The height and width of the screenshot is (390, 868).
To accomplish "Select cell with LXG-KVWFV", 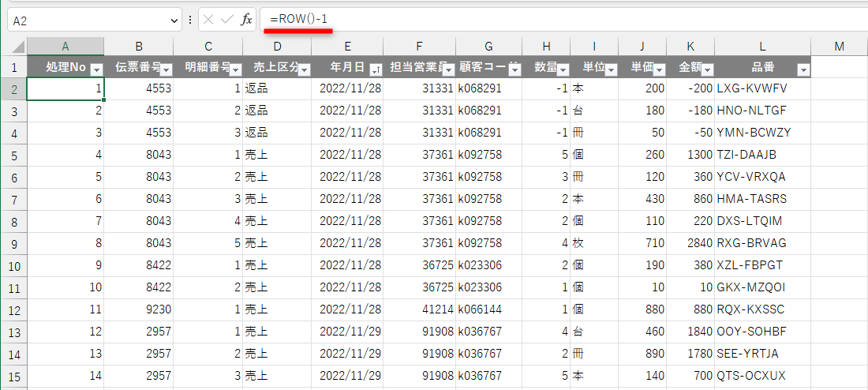I will pyautogui.click(x=763, y=89).
